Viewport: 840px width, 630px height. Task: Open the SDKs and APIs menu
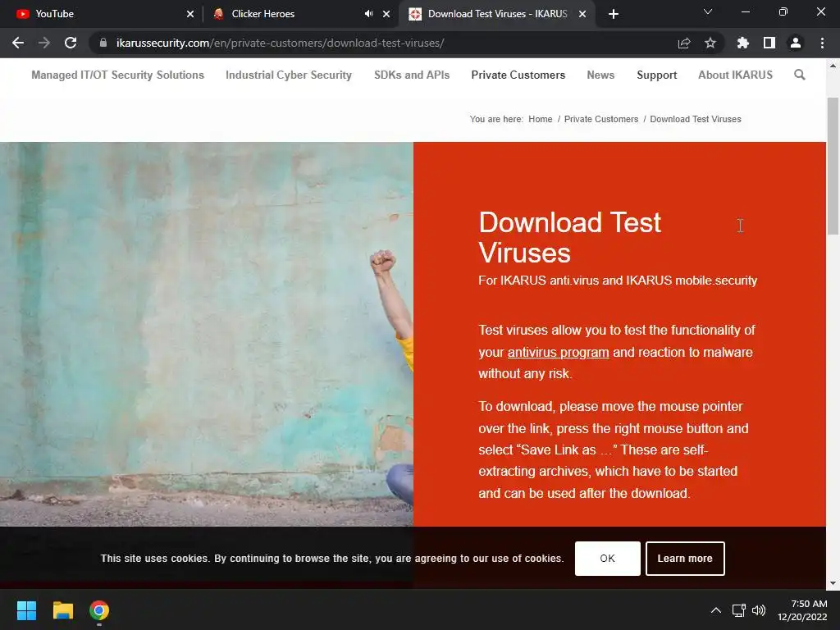click(x=412, y=75)
